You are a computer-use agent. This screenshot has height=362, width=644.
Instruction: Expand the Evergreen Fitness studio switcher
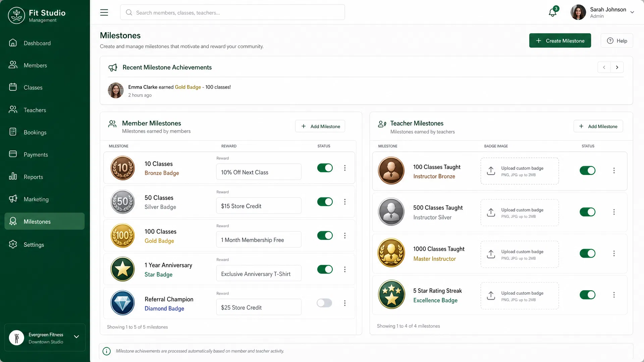(76, 337)
